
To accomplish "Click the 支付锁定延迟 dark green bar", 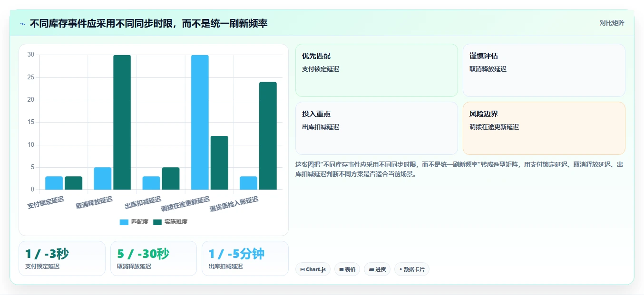I will (73, 183).
